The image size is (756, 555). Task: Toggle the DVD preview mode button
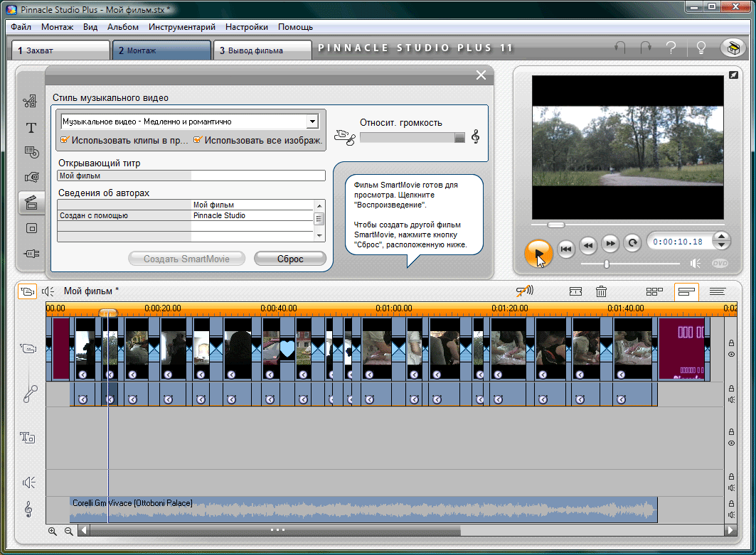(x=720, y=263)
